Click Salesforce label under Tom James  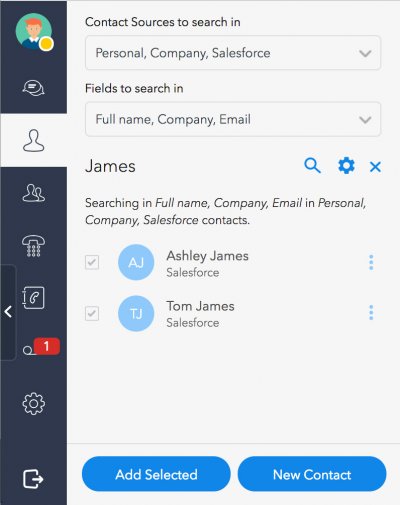click(x=193, y=323)
